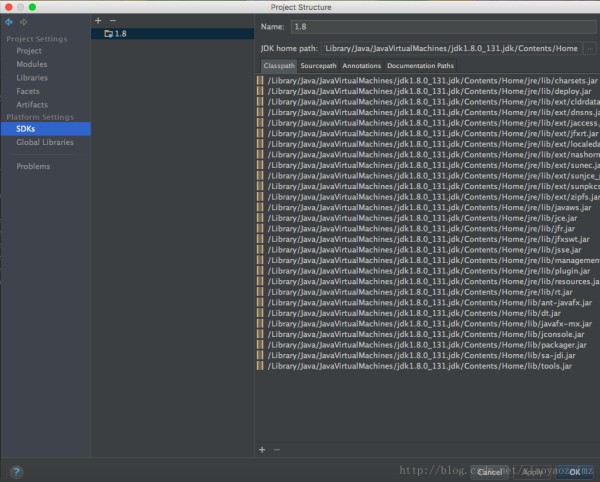Switch to the Annotations tab
Image resolution: width=600 pixels, height=482 pixels.
[x=362, y=66]
